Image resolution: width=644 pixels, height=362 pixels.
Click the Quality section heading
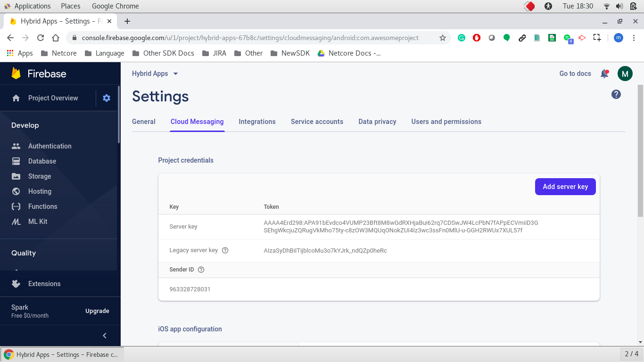[x=24, y=253]
